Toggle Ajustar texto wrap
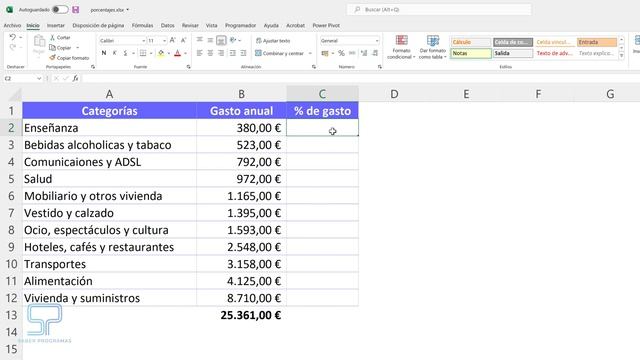 pos(273,41)
